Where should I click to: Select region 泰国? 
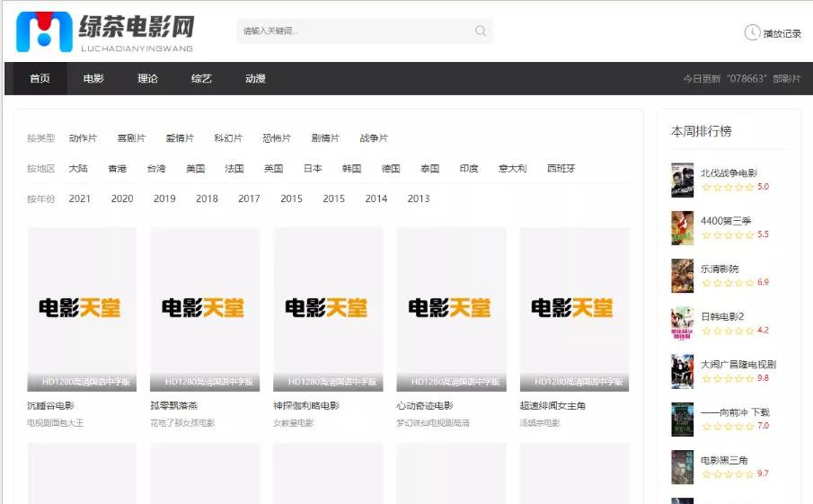click(x=429, y=169)
